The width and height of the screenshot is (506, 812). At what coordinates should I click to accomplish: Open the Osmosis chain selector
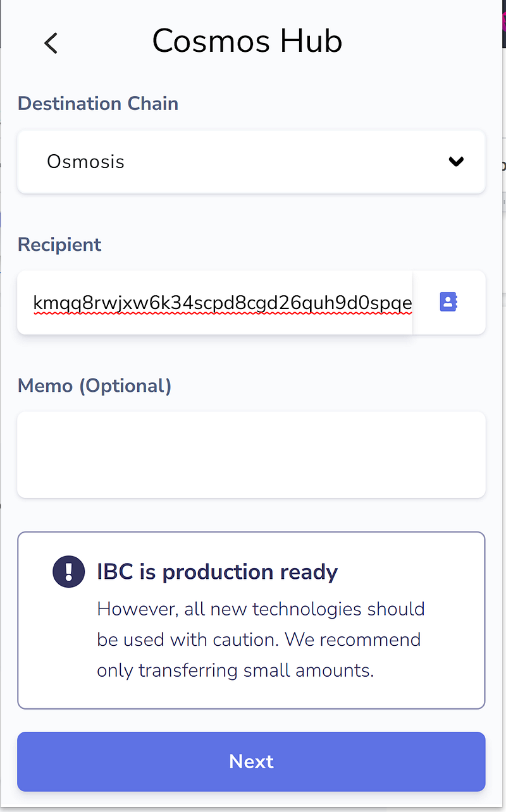click(251, 162)
